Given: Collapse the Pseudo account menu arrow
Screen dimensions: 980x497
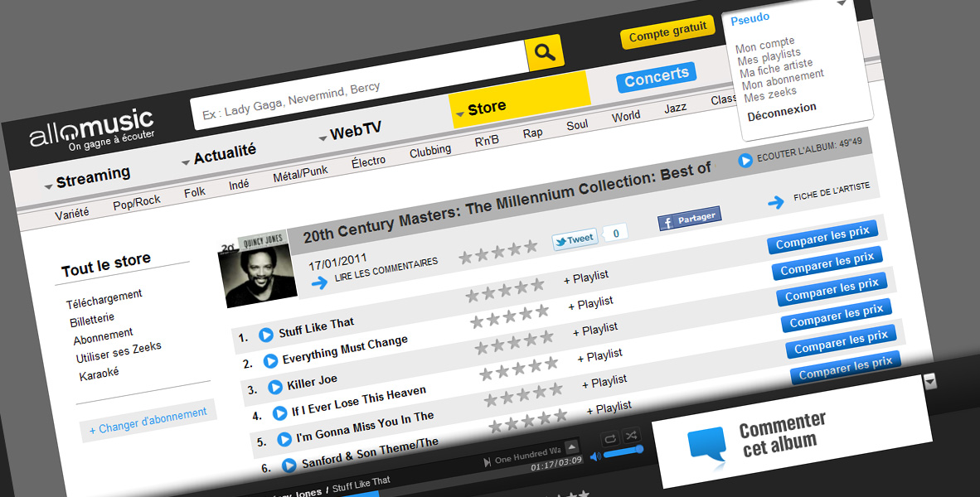Looking at the screenshot, I should click(842, 3).
